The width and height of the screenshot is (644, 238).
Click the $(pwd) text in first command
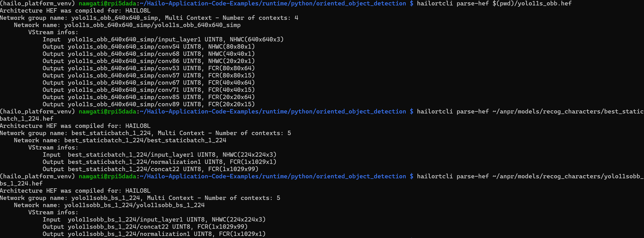point(501,4)
